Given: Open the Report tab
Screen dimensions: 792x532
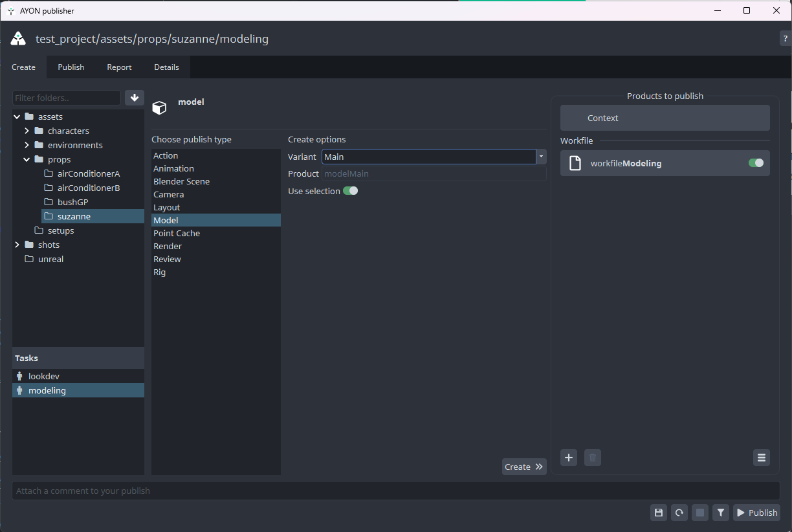Looking at the screenshot, I should click(x=119, y=67).
